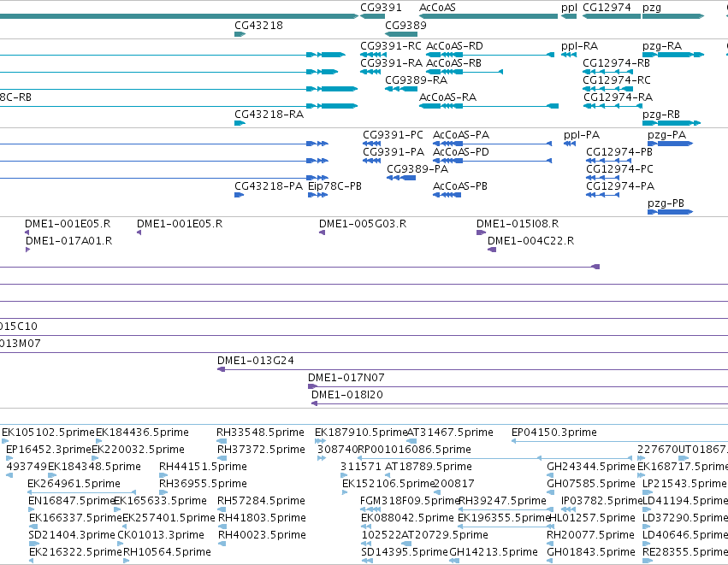The height and width of the screenshot is (565, 728).
Task: Select BAC clone DME1-018I20
Action: click(x=520, y=404)
